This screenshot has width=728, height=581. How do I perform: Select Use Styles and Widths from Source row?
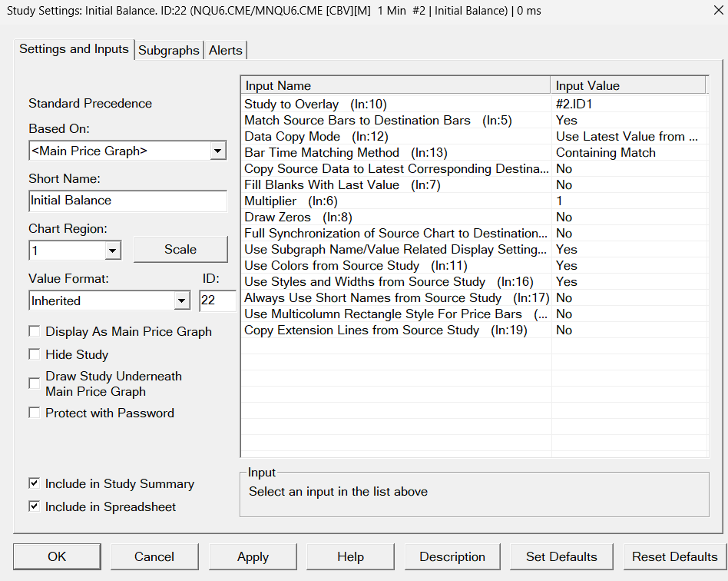[x=475, y=282]
